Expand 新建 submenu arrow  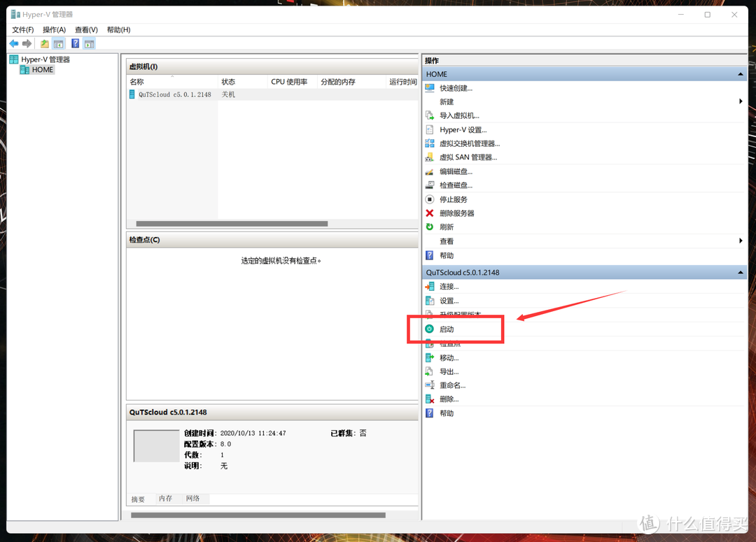pyautogui.click(x=741, y=101)
